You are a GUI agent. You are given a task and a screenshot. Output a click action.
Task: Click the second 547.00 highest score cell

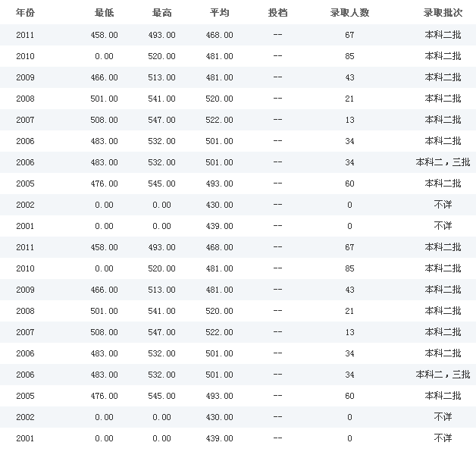coord(161,332)
